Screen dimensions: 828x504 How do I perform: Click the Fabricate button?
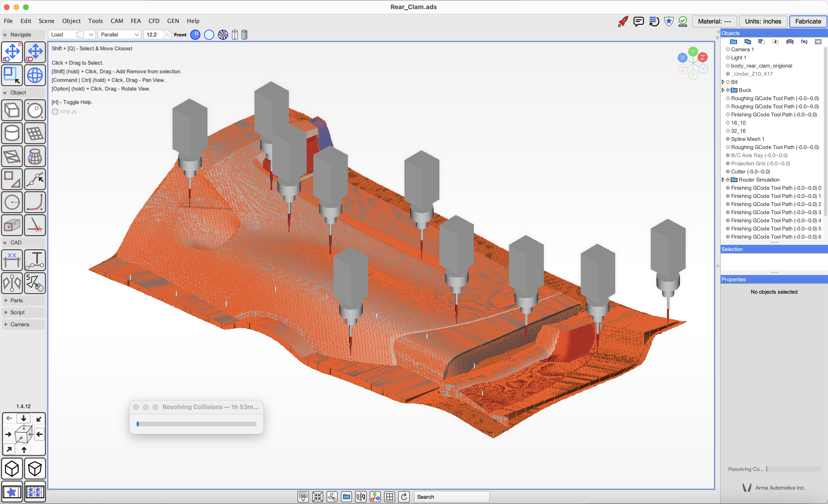807,21
